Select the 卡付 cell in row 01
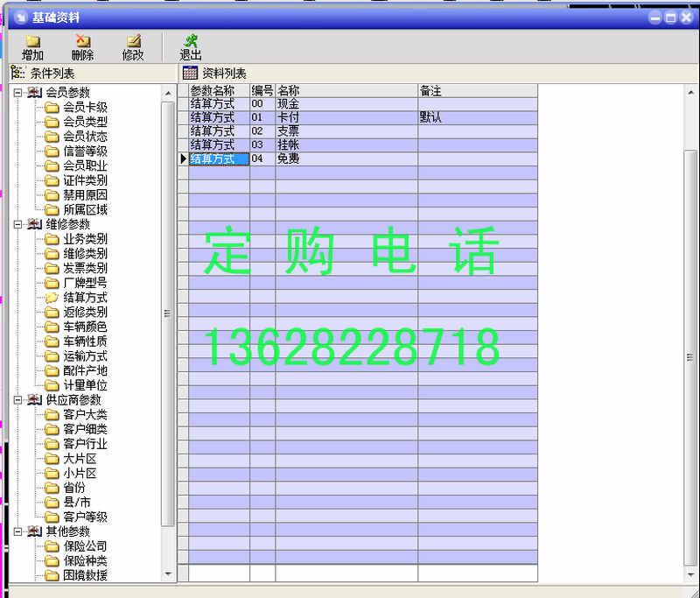The image size is (700, 598). pos(346,118)
